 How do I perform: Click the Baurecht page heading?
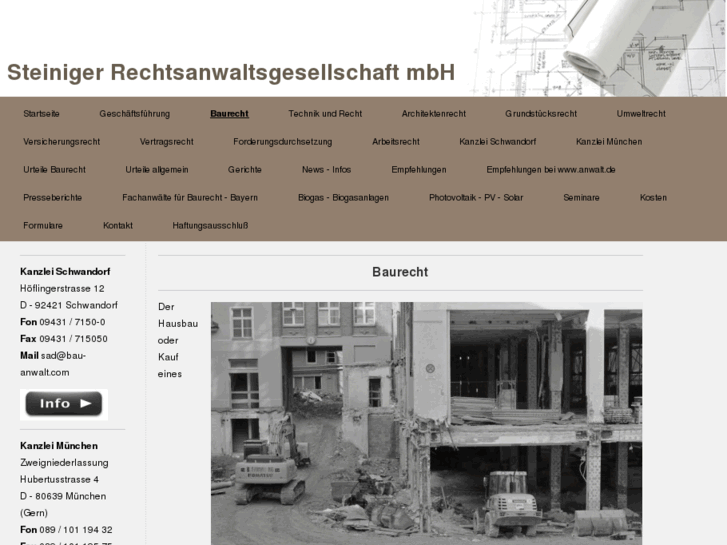(400, 272)
